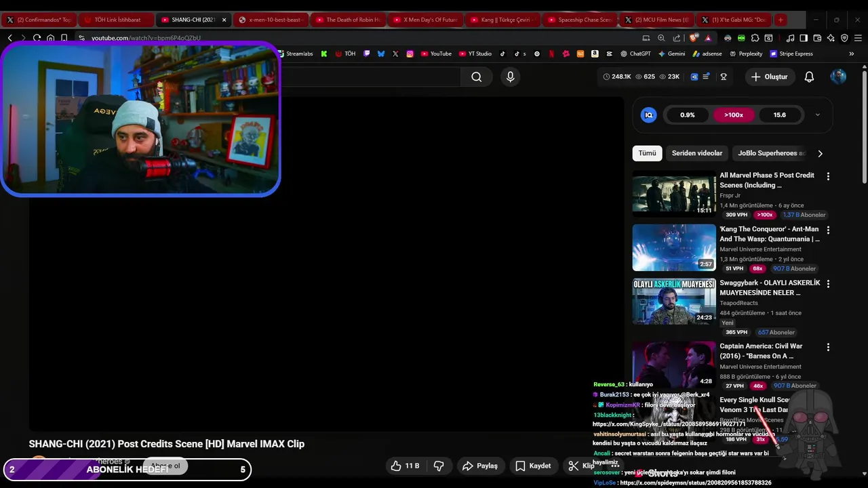Click the zoom magnifier icon in address bar
The image size is (868, 488).
point(662,38)
